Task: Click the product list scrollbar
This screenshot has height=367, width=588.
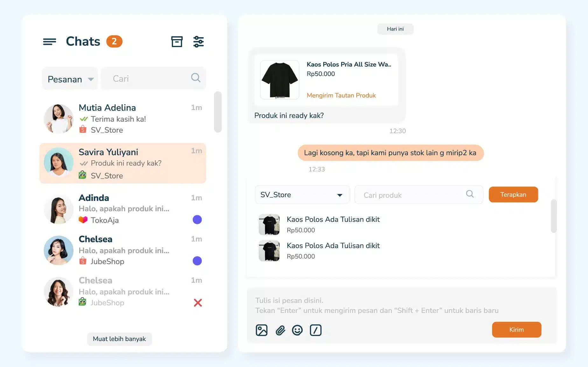Action: (554, 216)
